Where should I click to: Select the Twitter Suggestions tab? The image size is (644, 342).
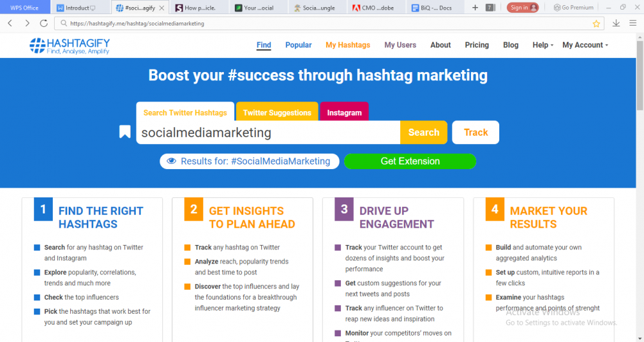coord(277,112)
